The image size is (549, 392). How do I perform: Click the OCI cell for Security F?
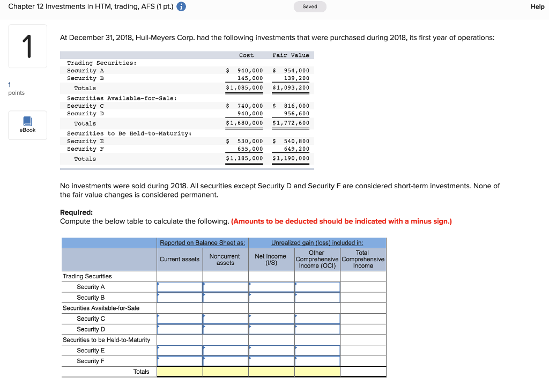coord(316,361)
